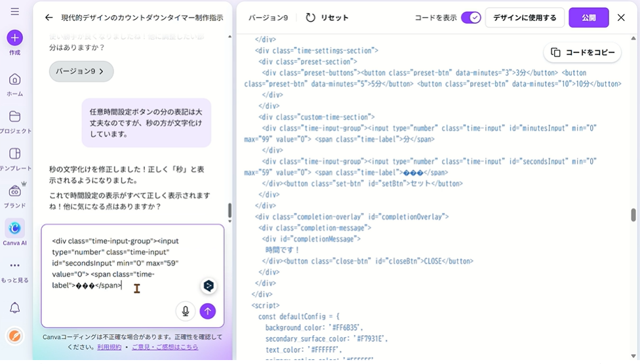The image size is (640, 364).
Task: Click the reset circular arrow icon
Action: click(x=310, y=18)
